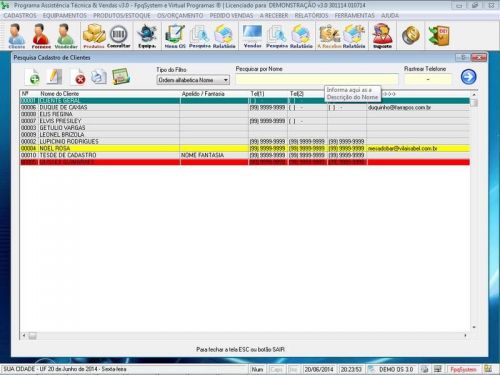Open the RELATÓRIOS menu

click(311, 16)
